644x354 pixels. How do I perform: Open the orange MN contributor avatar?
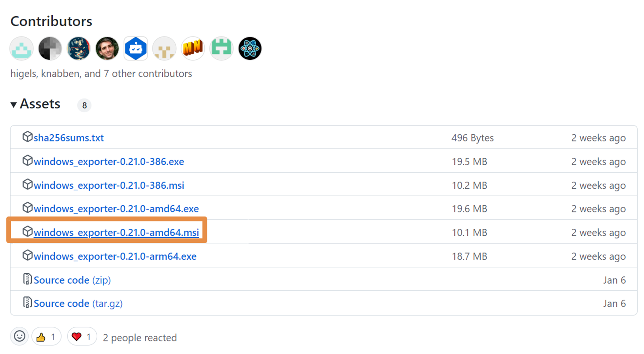coord(193,48)
